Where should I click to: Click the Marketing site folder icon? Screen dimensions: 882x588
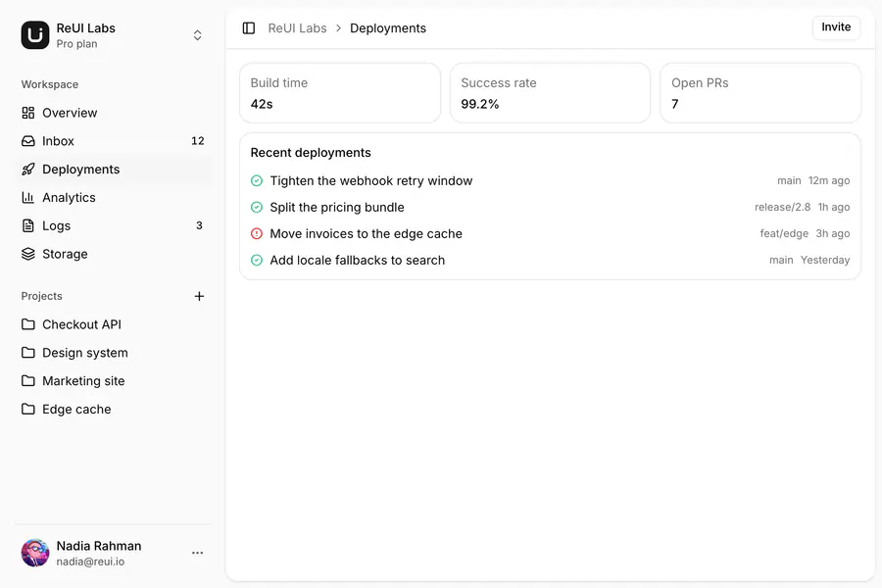28,381
